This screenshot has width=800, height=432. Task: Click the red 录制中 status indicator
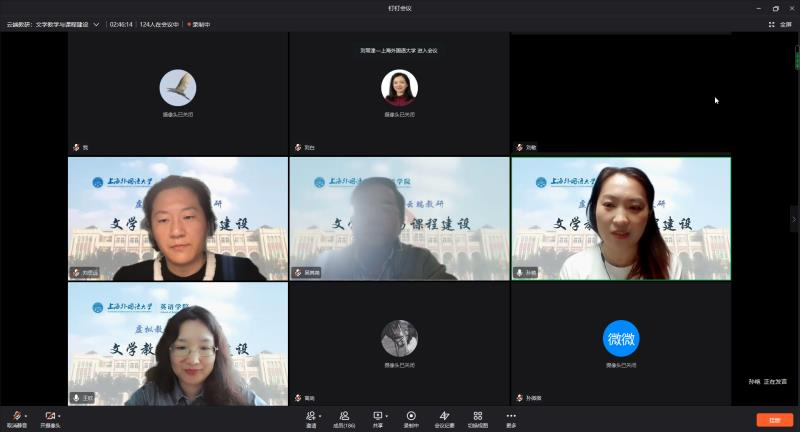coord(203,24)
